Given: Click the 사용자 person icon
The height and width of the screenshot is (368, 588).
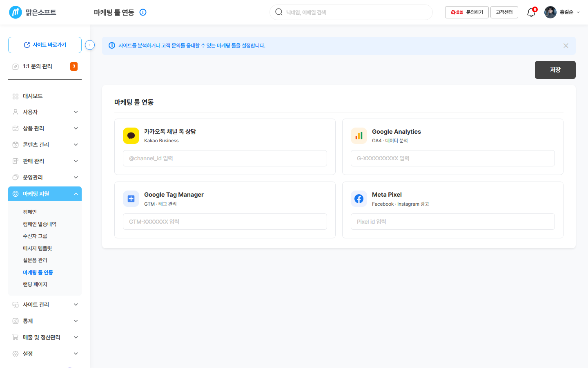Looking at the screenshot, I should 16,112.
